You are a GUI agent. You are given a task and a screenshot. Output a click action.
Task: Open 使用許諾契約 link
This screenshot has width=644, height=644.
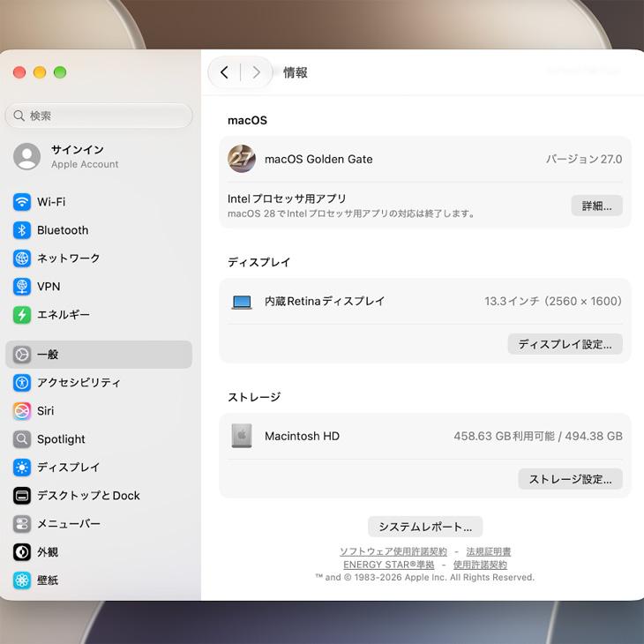click(480, 565)
